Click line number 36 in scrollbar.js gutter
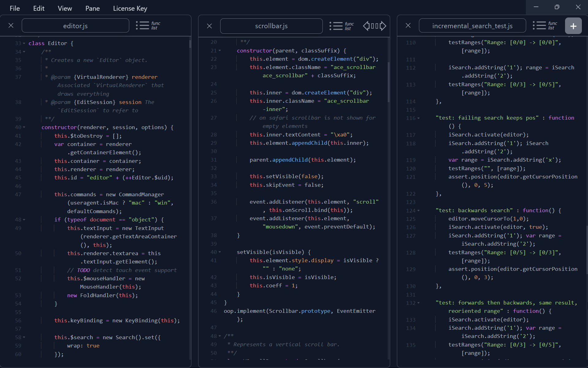 213,202
